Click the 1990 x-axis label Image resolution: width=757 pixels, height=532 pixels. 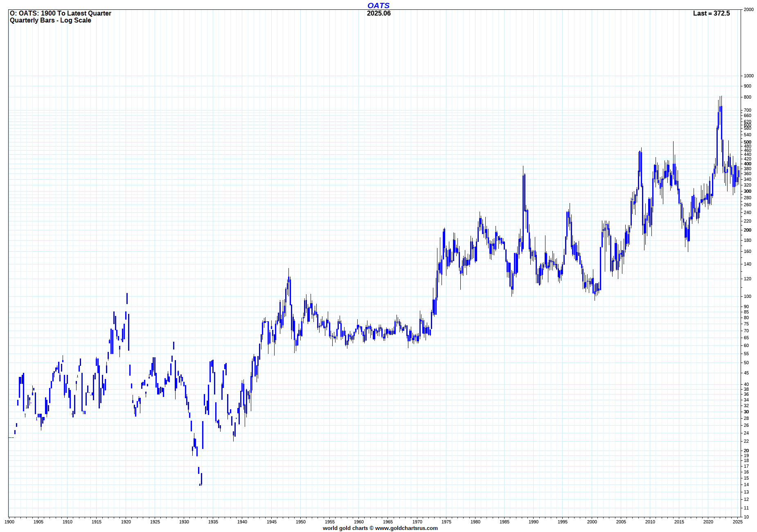click(534, 522)
